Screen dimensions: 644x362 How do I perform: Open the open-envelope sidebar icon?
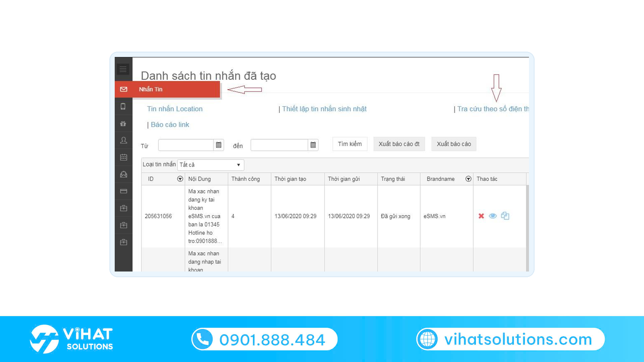pyautogui.click(x=123, y=174)
